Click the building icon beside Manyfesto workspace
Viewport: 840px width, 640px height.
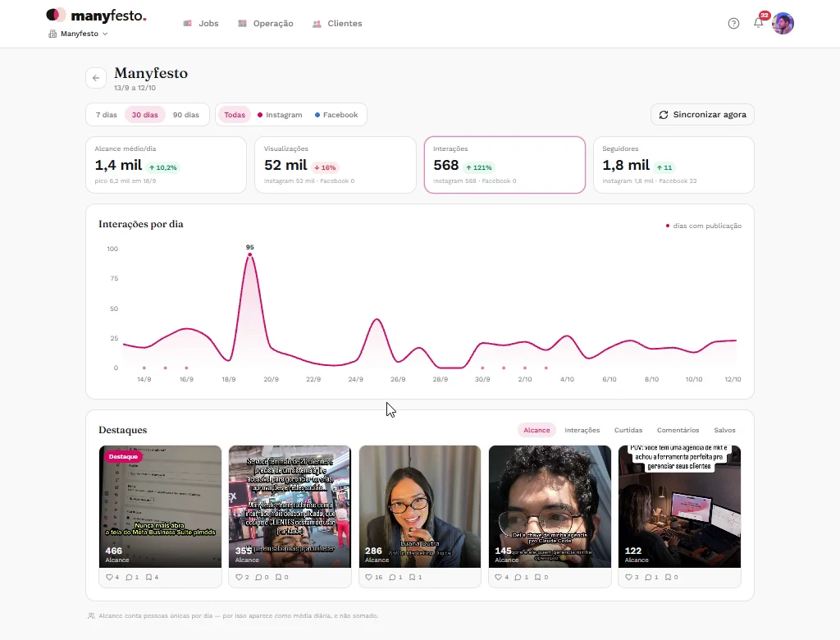pos(52,34)
